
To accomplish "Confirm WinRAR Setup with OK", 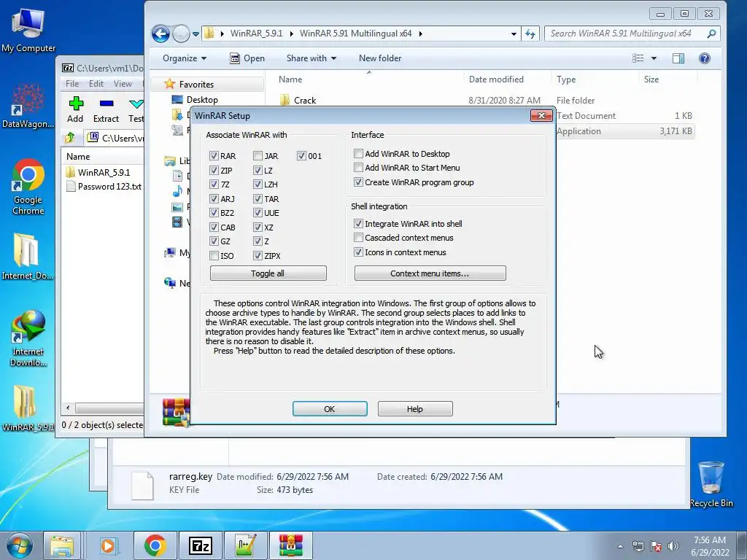I will 330,408.
